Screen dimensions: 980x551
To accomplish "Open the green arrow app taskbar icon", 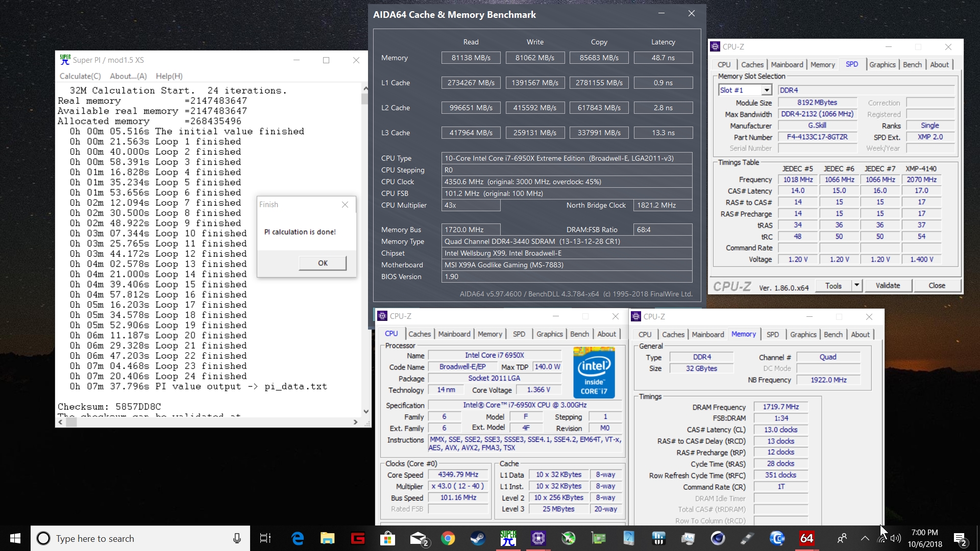I will [x=568, y=538].
